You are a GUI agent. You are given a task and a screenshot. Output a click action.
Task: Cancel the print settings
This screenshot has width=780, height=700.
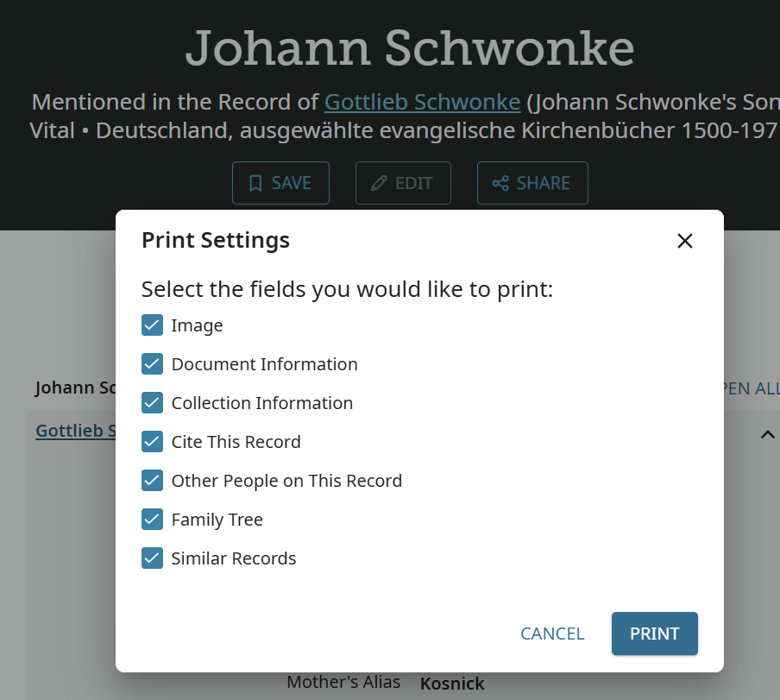[552, 634]
